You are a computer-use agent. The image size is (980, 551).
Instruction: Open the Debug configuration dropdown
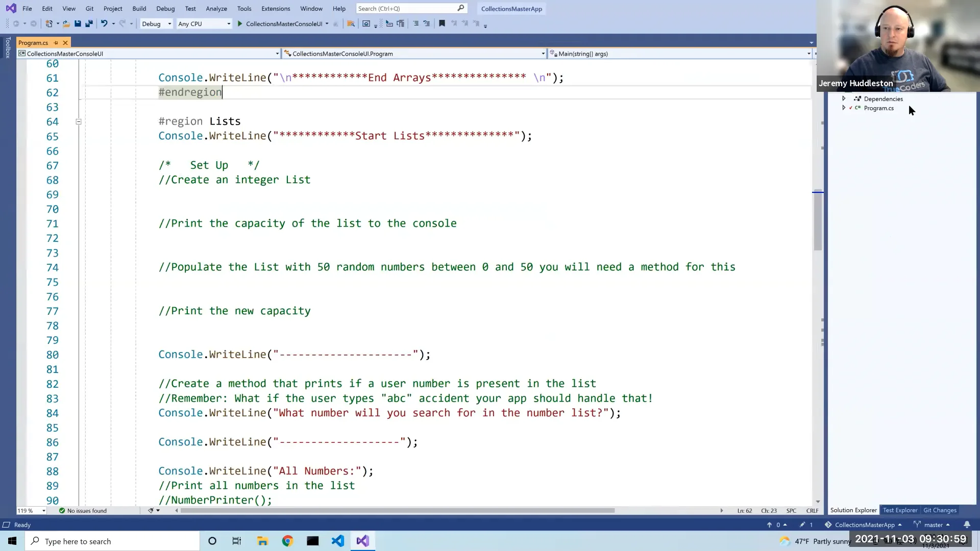pos(156,23)
